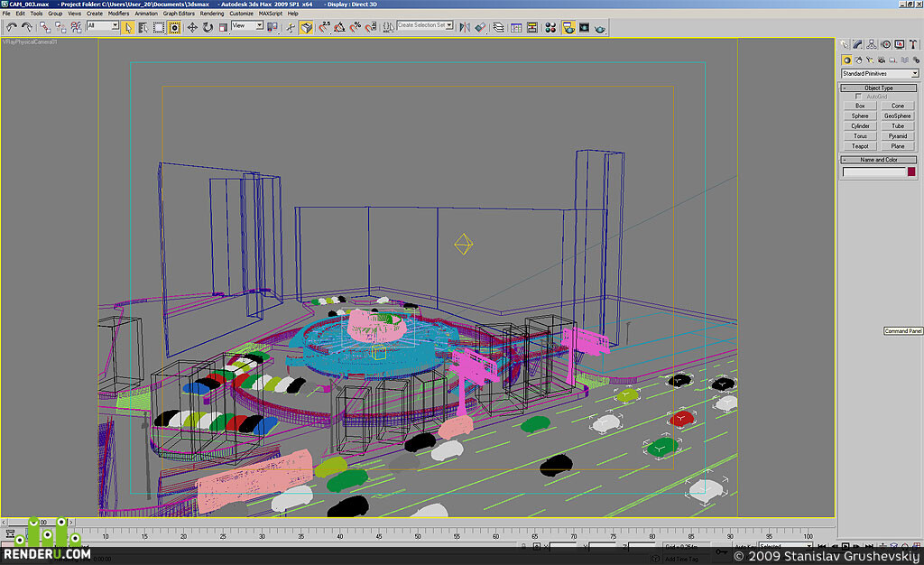Screen dimensions: 924x565
Task: Toggle the 3D Snaps toggle button
Action: coord(325,27)
